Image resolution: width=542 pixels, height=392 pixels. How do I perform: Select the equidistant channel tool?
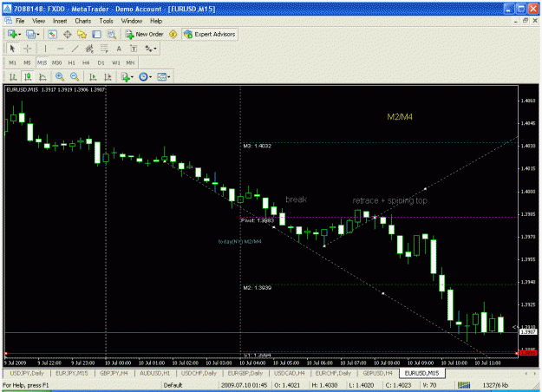tap(89, 49)
